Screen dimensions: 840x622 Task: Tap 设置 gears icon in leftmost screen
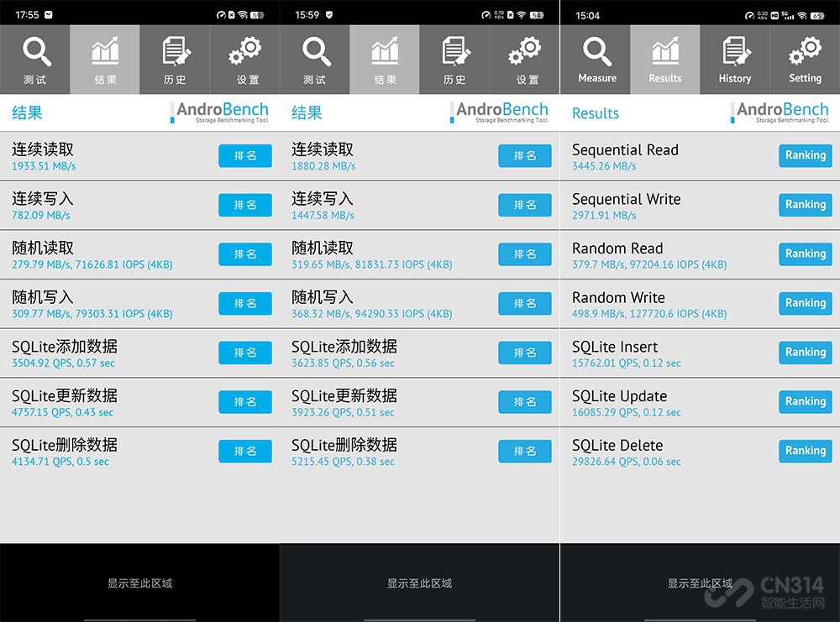(x=245, y=54)
